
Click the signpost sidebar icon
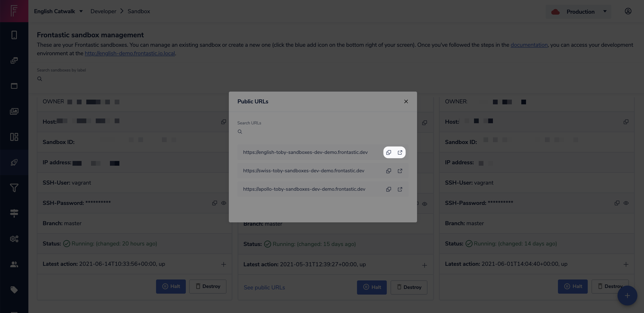click(x=14, y=213)
